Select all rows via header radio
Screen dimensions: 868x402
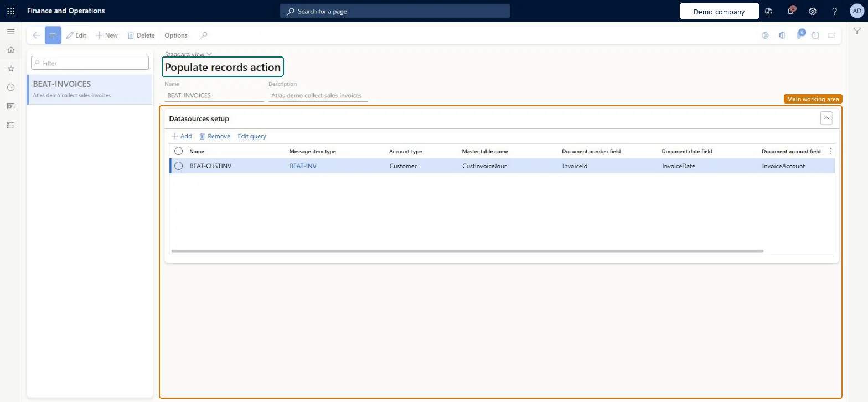point(178,151)
